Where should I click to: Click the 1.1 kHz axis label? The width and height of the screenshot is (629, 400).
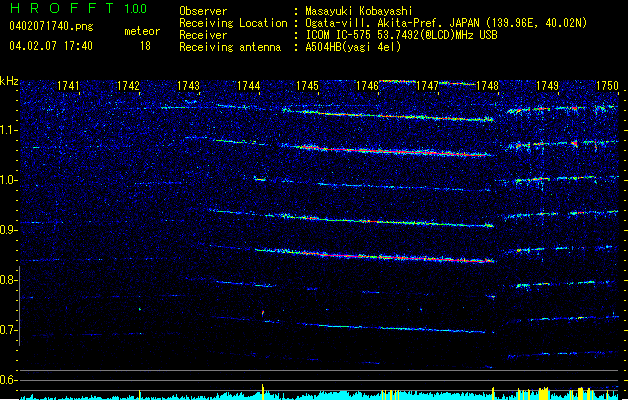pyautogui.click(x=8, y=130)
